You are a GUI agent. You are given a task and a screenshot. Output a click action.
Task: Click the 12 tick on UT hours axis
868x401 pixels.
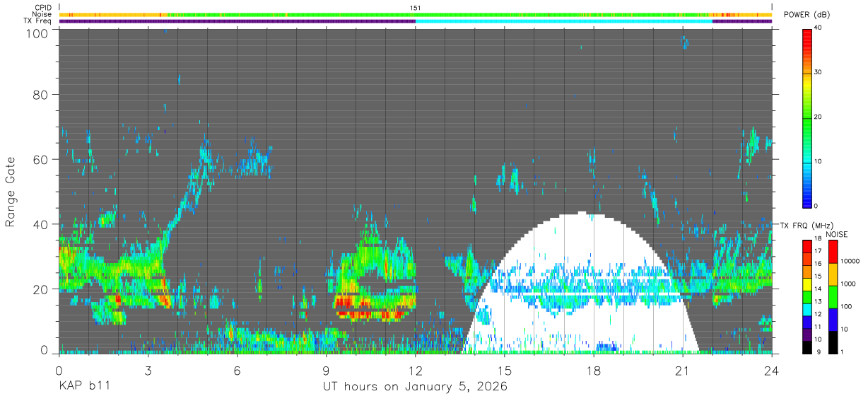tap(415, 370)
